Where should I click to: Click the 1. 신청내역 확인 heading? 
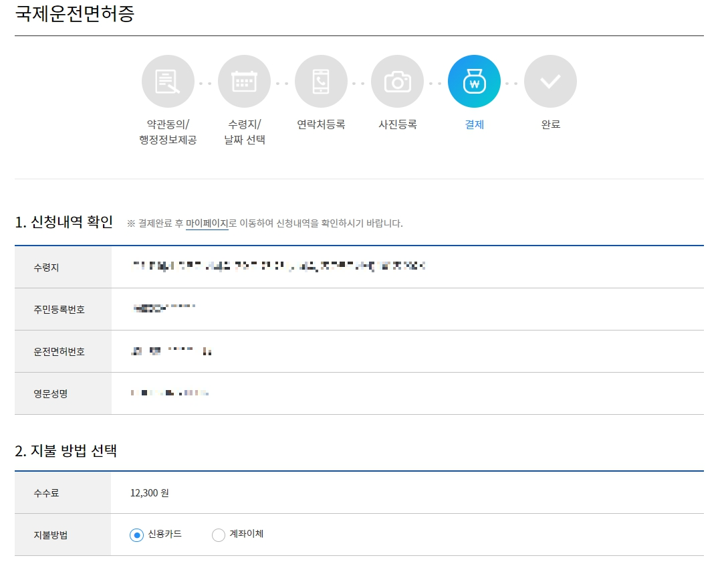coord(64,222)
